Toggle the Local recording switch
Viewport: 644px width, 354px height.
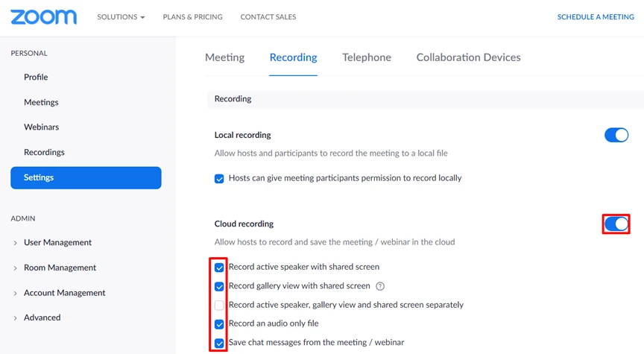[616, 135]
